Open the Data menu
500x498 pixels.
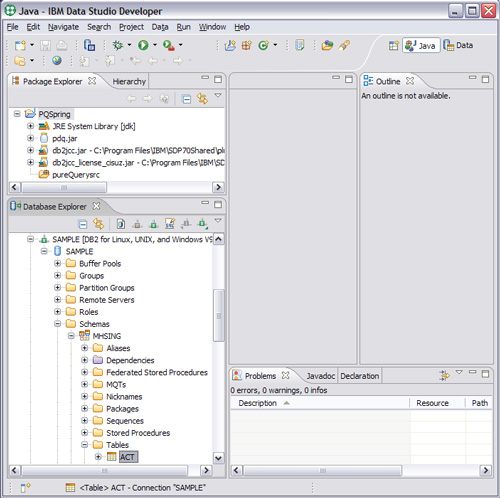pos(160,27)
